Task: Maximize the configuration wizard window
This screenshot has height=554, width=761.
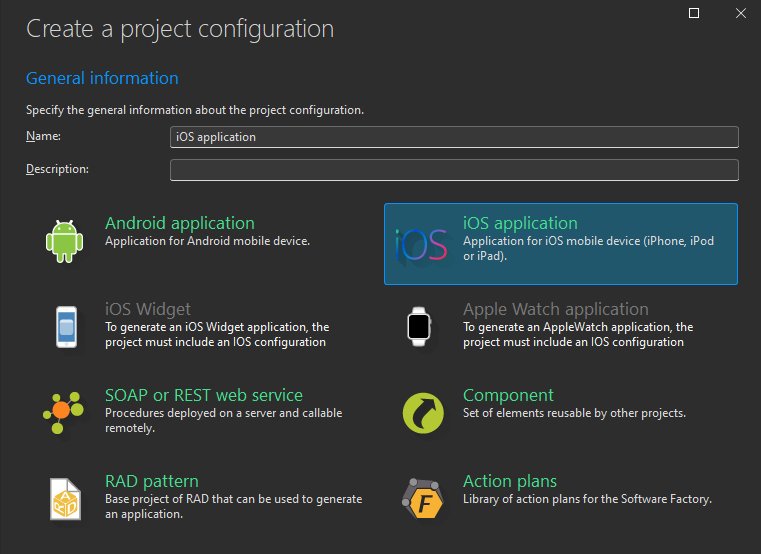Action: pyautogui.click(x=694, y=13)
